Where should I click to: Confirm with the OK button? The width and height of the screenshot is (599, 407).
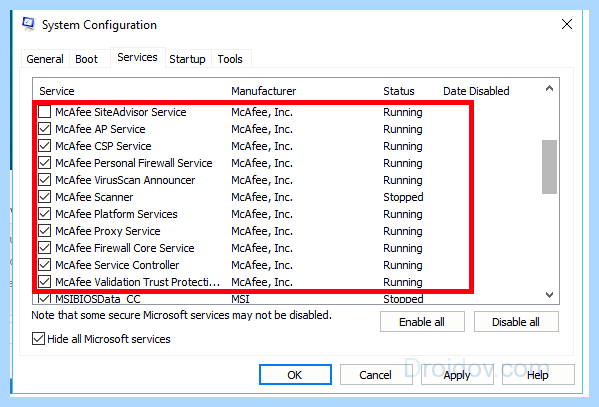coord(295,375)
